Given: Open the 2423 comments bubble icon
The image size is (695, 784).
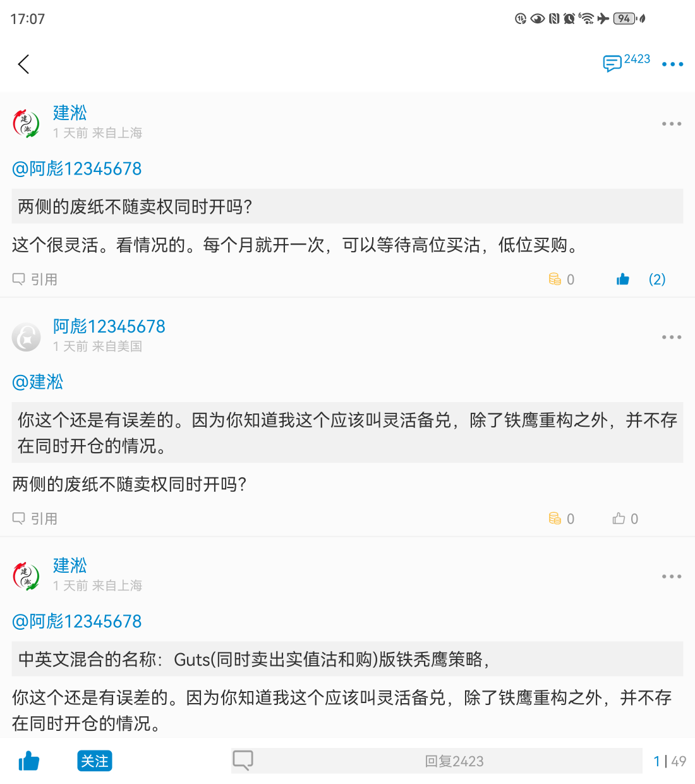Looking at the screenshot, I should (612, 63).
